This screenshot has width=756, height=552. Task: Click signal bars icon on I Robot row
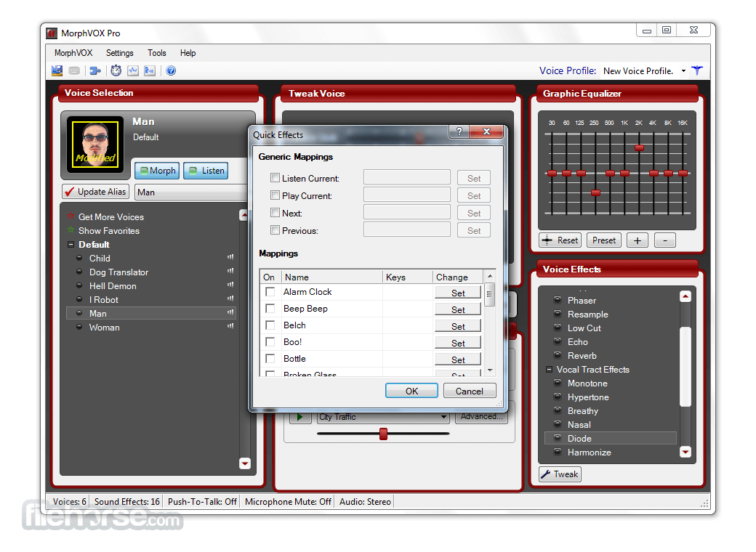(x=230, y=299)
